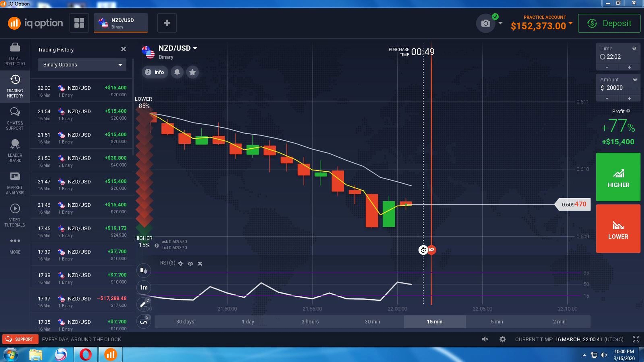Open the screenshot camera icon
Image resolution: width=644 pixels, height=362 pixels.
pyautogui.click(x=485, y=23)
